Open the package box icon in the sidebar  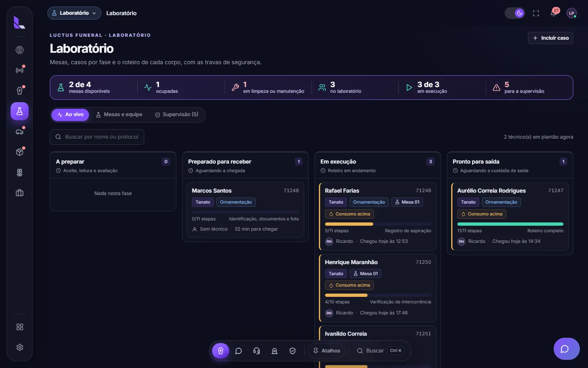pos(20,152)
